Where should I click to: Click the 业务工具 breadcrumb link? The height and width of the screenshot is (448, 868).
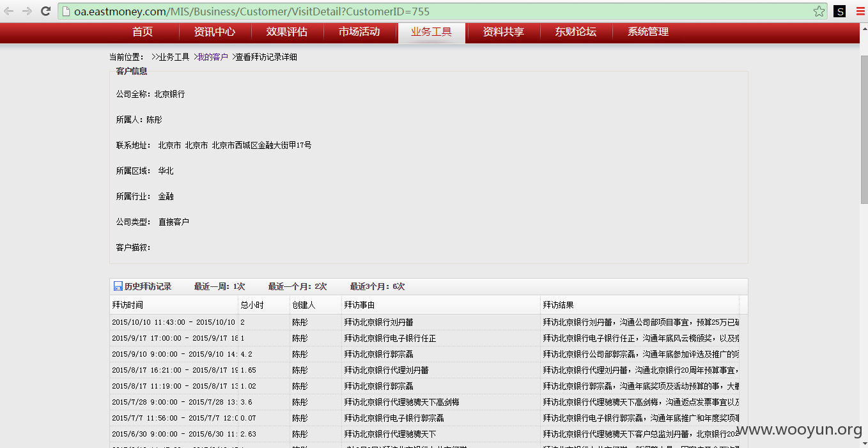[x=174, y=57]
